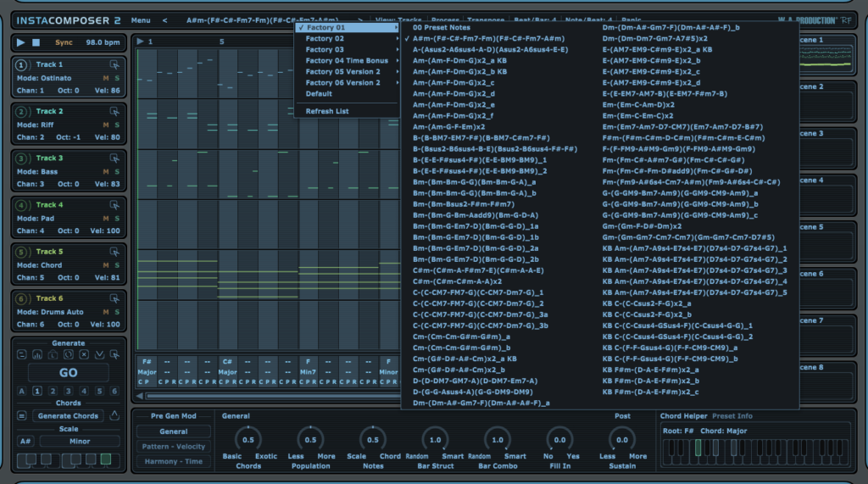Screen dimensions: 868x484
Task: Mute Track 5 with M button
Action: tap(106, 265)
